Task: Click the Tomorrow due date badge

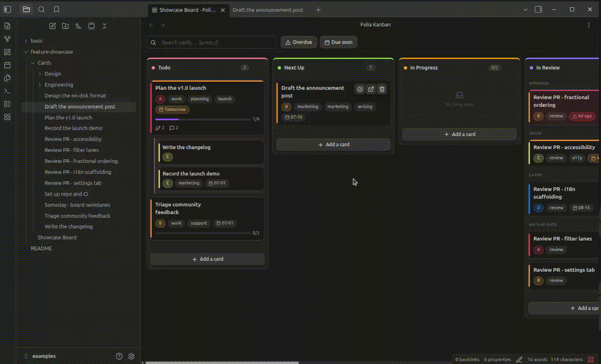Action: (x=173, y=110)
